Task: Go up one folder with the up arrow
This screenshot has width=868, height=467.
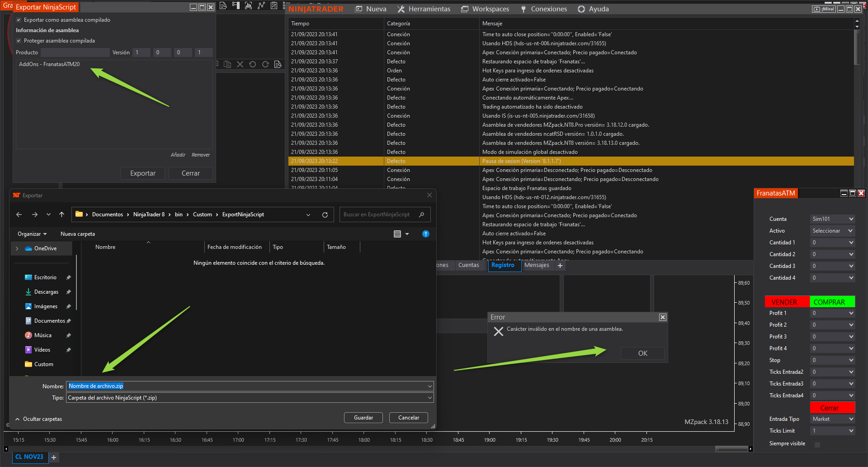Action: pos(62,214)
